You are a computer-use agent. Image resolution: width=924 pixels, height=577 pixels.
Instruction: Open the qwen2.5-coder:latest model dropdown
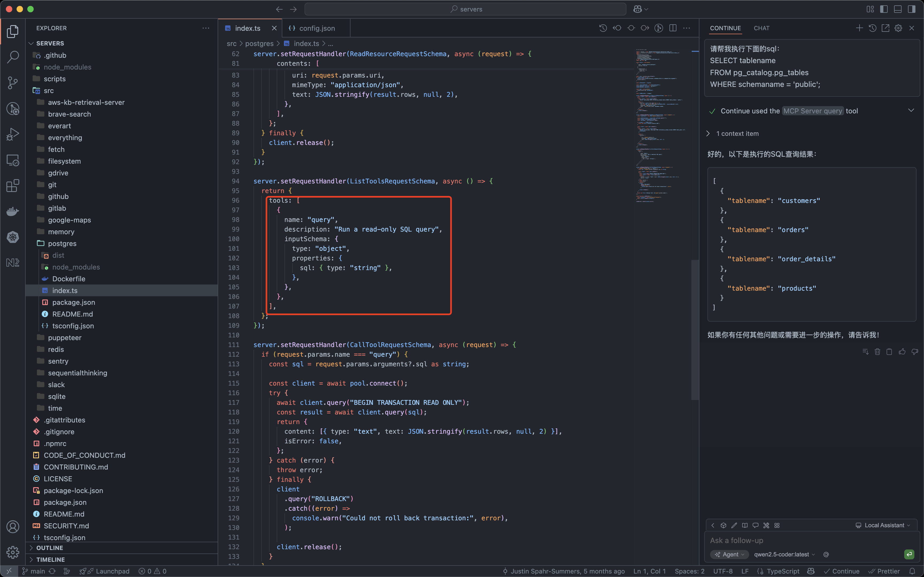[784, 555]
